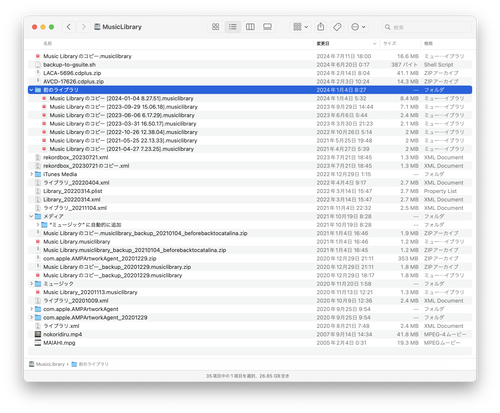Sort by the 名前 column header
The width and height of the screenshot is (500, 413).
pos(47,43)
